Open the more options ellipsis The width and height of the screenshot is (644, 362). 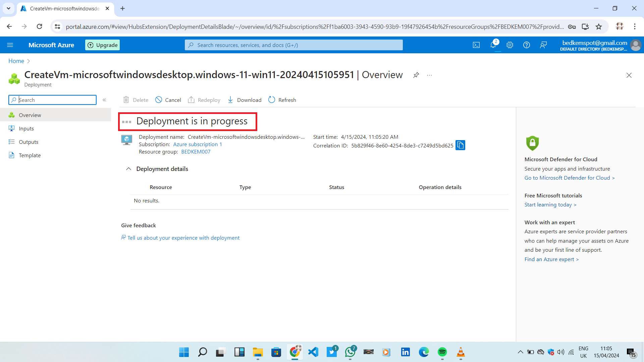(429, 75)
